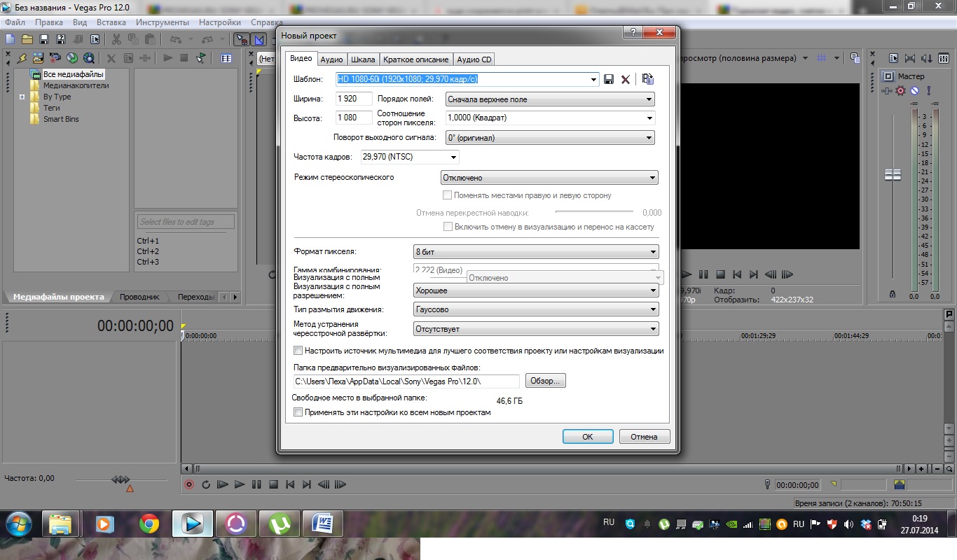
Task: Click the Обзор... browse button
Action: [x=545, y=381]
